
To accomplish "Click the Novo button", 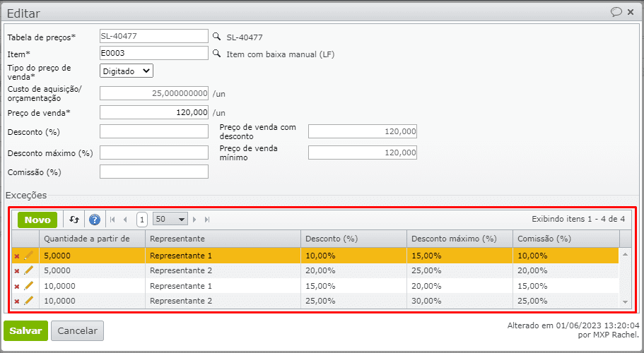I will 37,220.
